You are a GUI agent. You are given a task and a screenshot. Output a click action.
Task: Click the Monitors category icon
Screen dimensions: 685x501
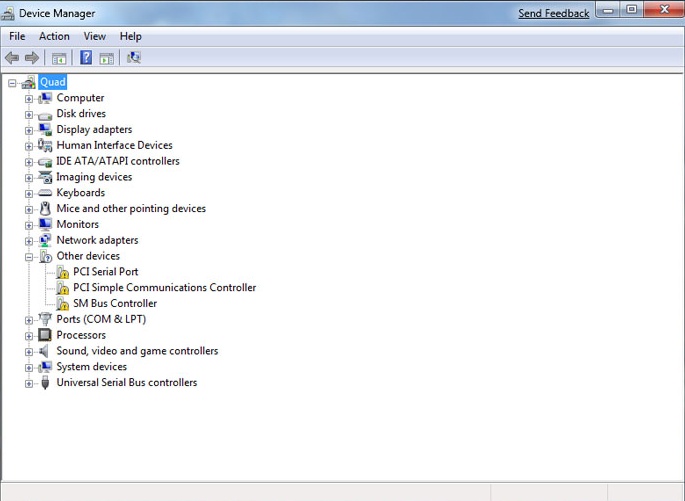click(x=45, y=224)
